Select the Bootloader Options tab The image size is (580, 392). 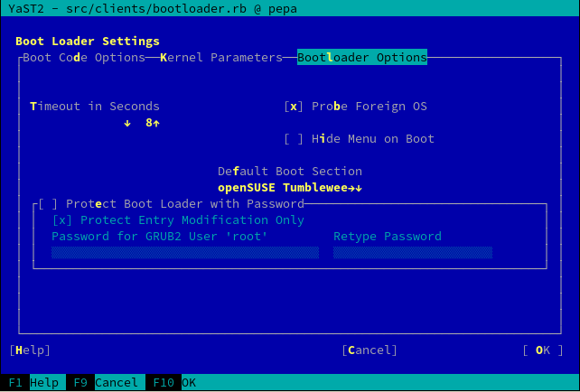[x=362, y=58]
